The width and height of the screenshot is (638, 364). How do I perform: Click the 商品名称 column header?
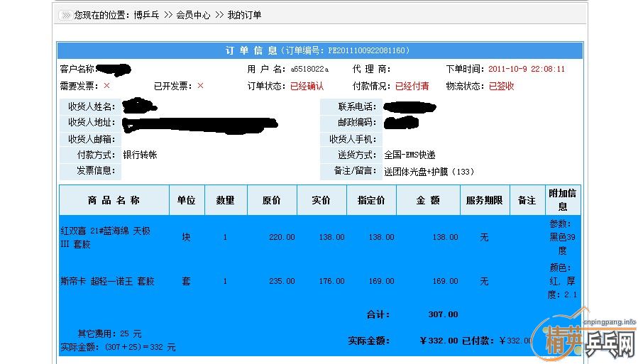(x=114, y=200)
